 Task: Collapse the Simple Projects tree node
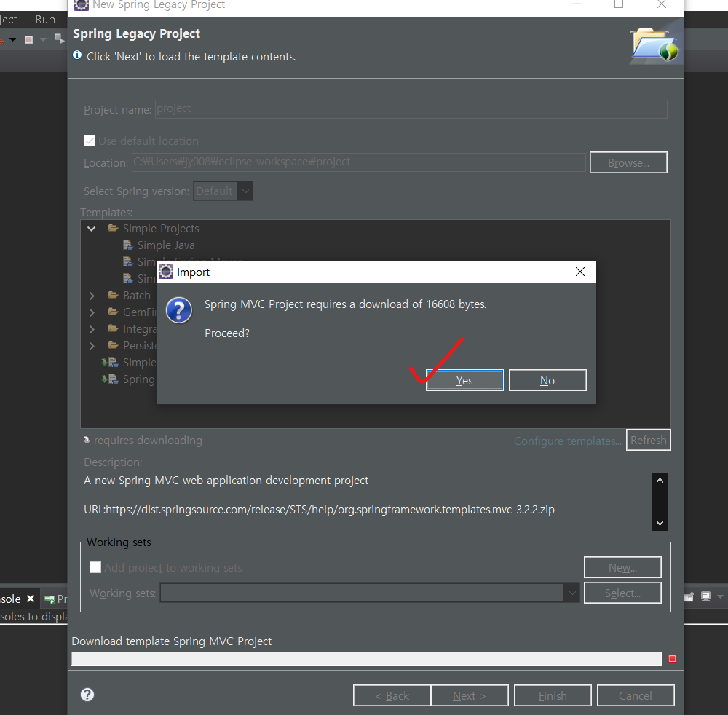[92, 229]
